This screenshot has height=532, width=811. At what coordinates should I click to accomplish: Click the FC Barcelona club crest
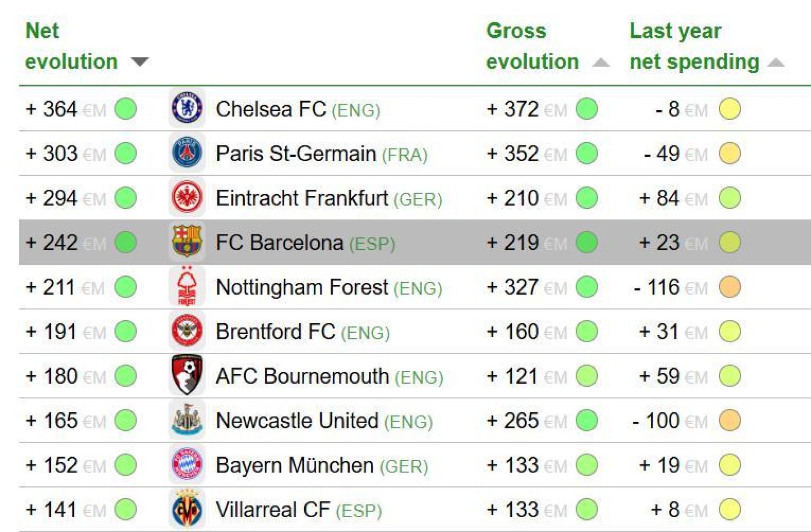[x=187, y=242]
